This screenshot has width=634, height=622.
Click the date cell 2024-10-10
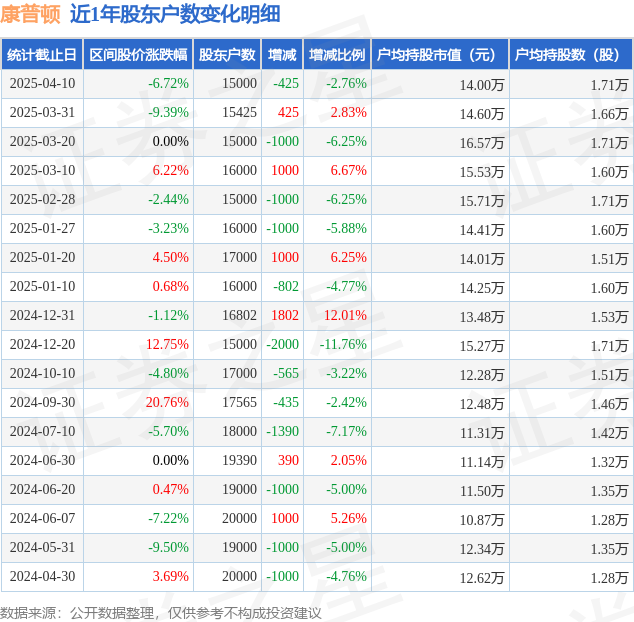(x=42, y=373)
